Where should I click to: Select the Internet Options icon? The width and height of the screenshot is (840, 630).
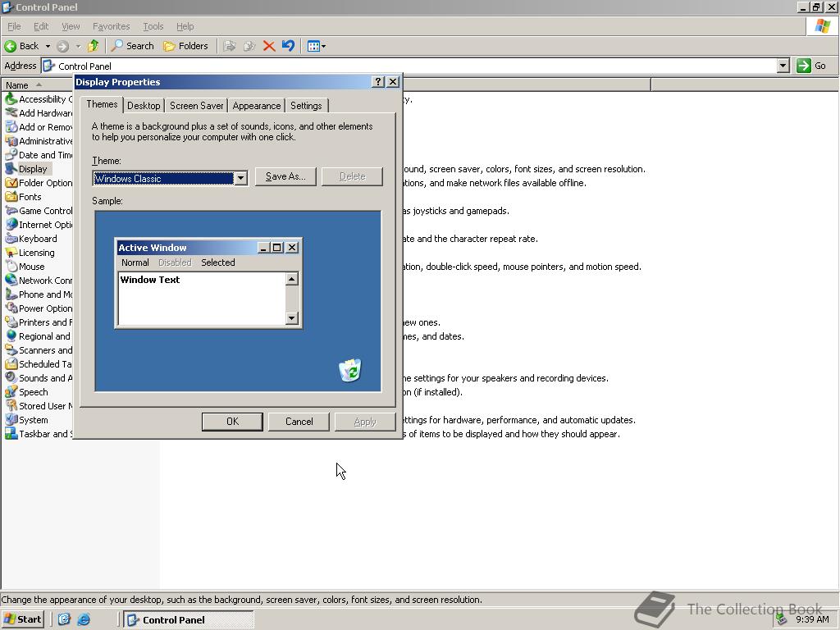coord(11,224)
